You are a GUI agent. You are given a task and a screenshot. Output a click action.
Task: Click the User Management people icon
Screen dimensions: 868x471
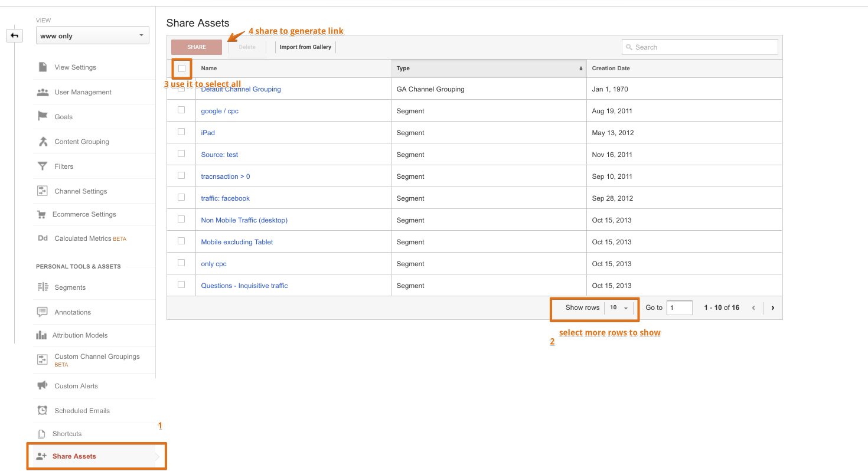pyautogui.click(x=43, y=92)
